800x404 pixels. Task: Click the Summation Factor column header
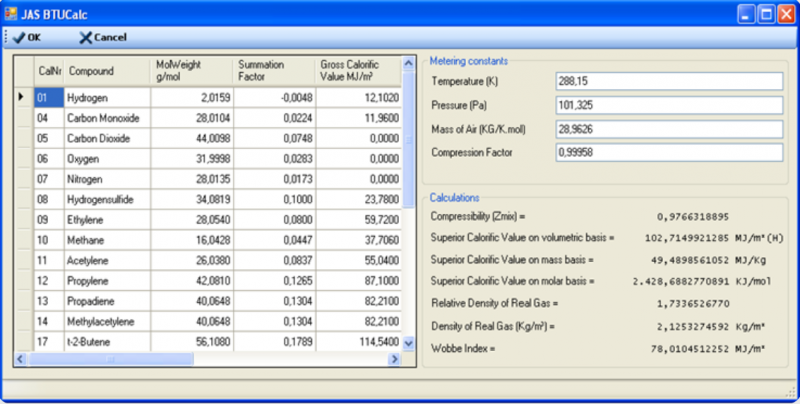point(274,71)
